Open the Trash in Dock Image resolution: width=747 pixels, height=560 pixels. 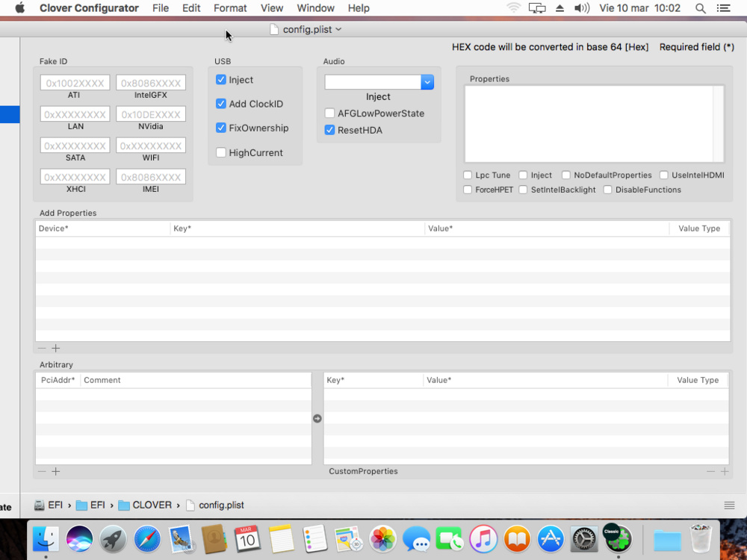(701, 538)
